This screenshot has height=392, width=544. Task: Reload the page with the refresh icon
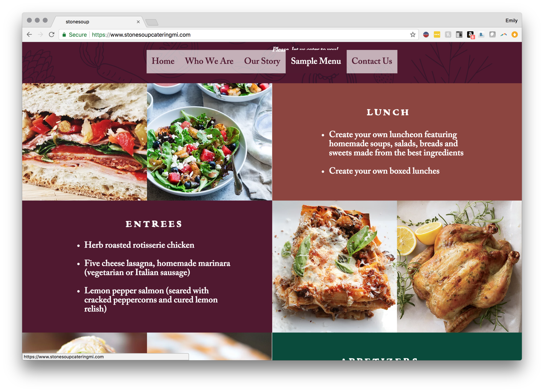coord(51,35)
